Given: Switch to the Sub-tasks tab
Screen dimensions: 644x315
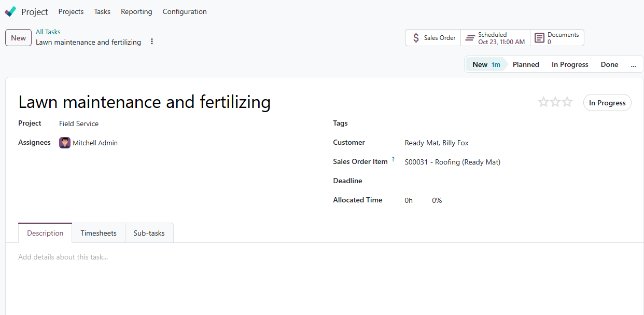Looking at the screenshot, I should [x=149, y=233].
